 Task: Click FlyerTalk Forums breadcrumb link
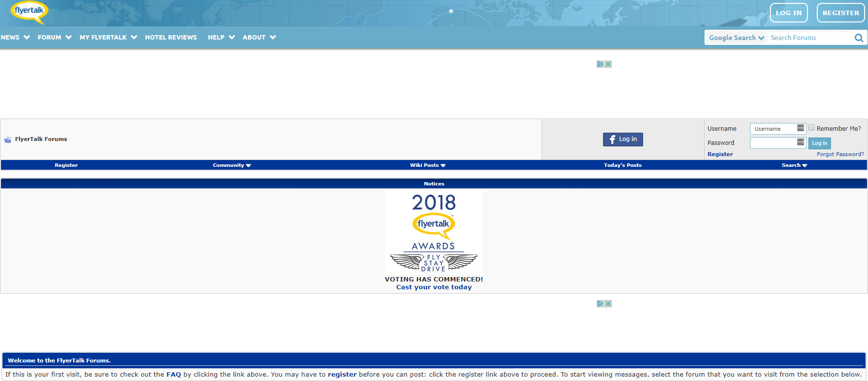tap(41, 139)
